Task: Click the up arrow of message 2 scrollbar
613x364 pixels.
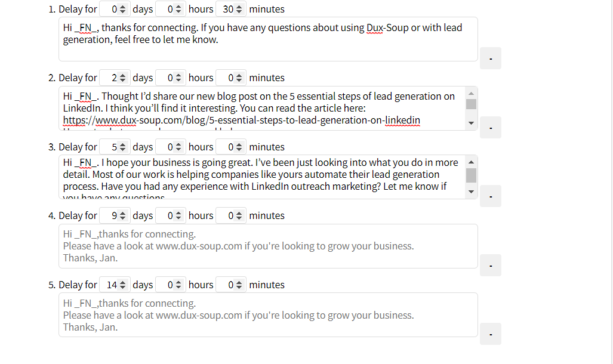Action: click(x=471, y=94)
